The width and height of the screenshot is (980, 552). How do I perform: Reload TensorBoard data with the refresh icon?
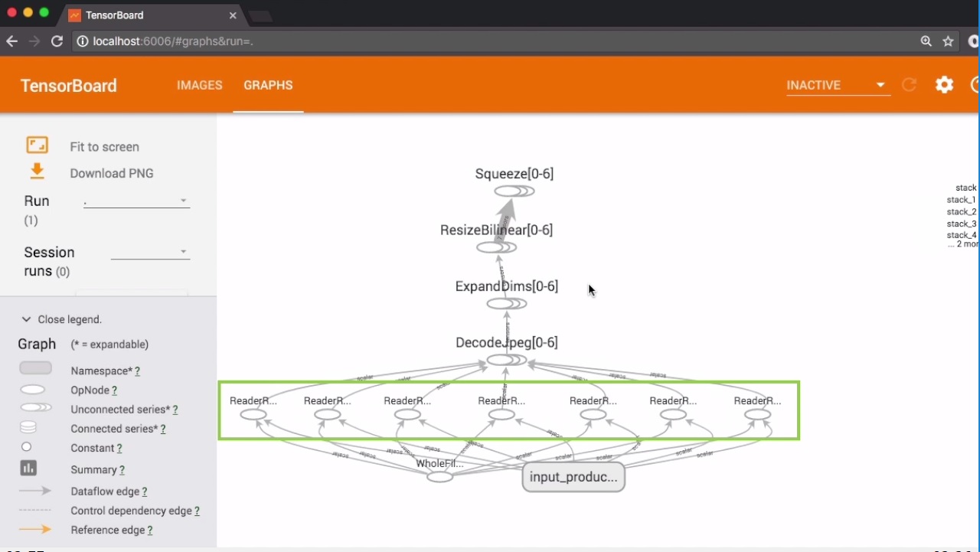(909, 85)
